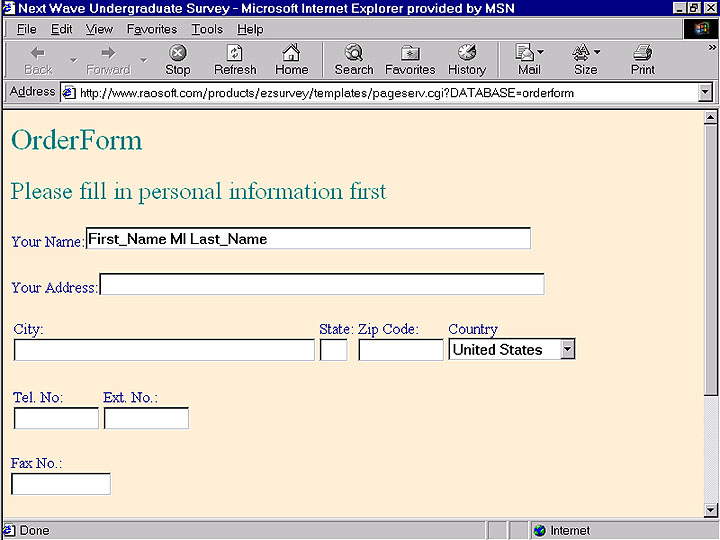The image size is (720, 540).
Task: Focus the Fax No. input field
Action: click(x=61, y=484)
